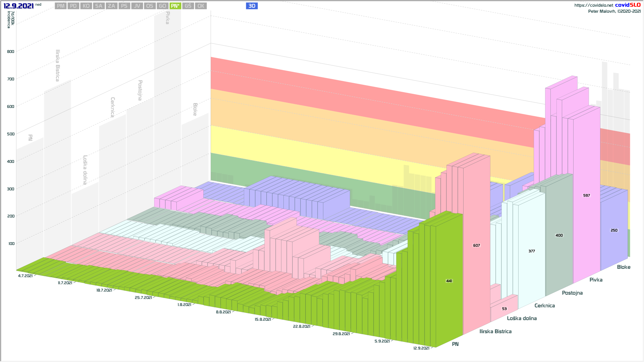The image size is (644, 362).
Task: Click the covidSLO logo
Action: [628, 5]
